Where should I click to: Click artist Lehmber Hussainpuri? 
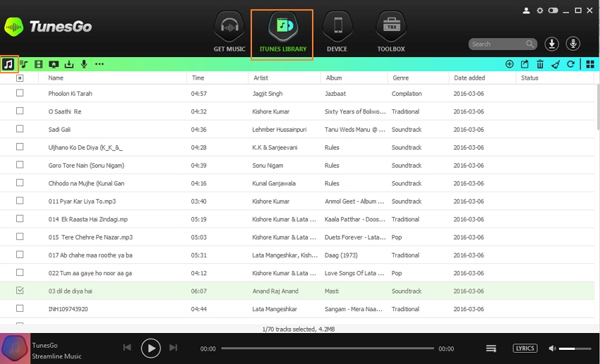280,129
